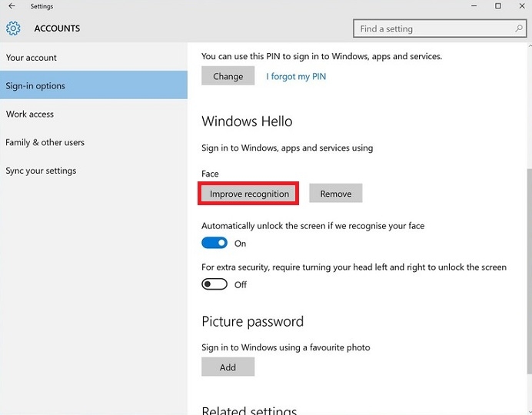Open Sync your settings

[x=94, y=171]
